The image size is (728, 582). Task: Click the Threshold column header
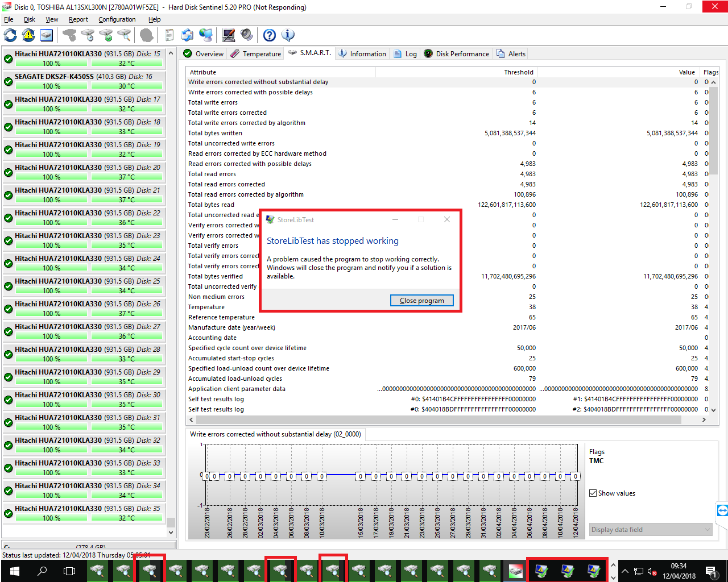point(456,72)
